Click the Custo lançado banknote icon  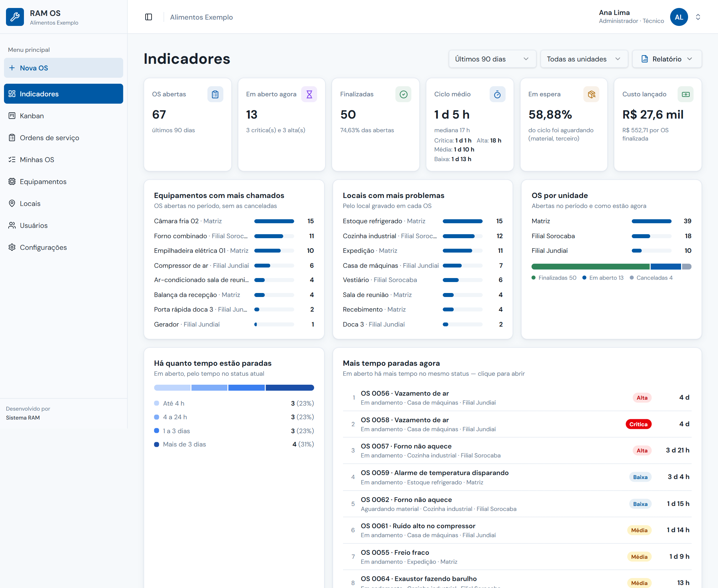[x=685, y=94]
